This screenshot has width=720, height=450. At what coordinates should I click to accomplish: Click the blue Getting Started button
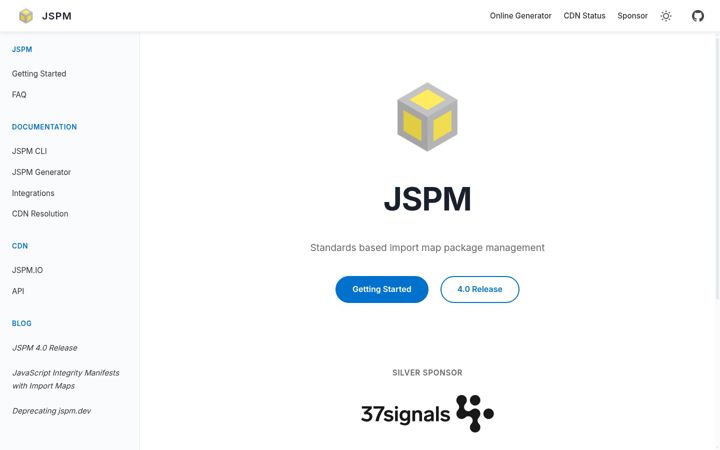click(x=382, y=289)
